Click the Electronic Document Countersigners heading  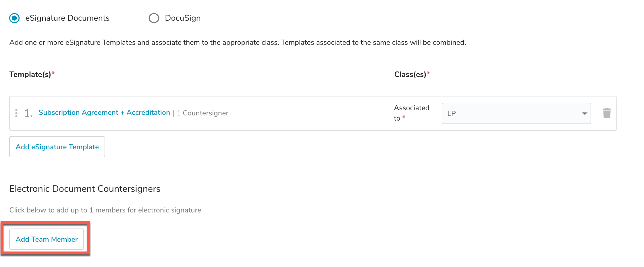[85, 189]
